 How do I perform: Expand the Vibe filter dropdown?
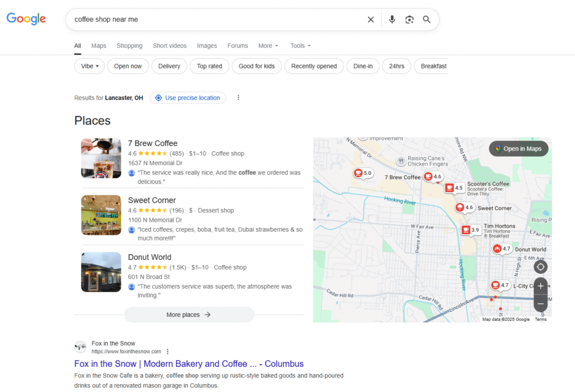coord(89,66)
